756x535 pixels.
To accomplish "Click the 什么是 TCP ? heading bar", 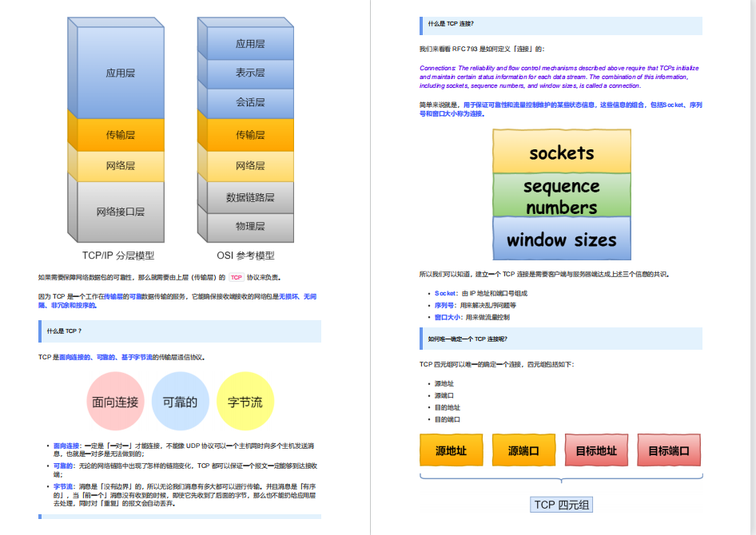I will click(180, 331).
